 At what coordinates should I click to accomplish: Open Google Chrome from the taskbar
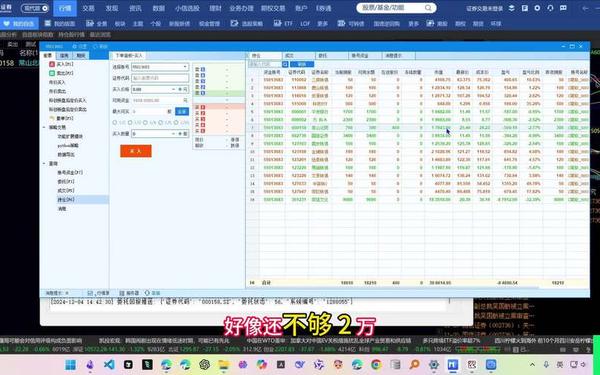pyautogui.click(x=376, y=365)
